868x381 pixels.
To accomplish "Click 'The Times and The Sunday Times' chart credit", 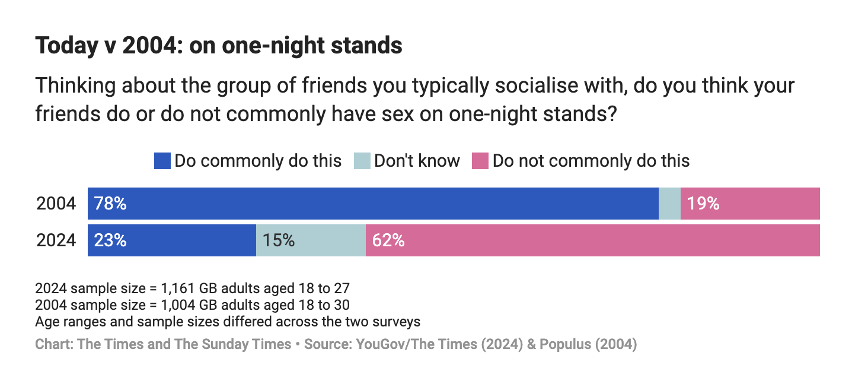I will 163,345.
